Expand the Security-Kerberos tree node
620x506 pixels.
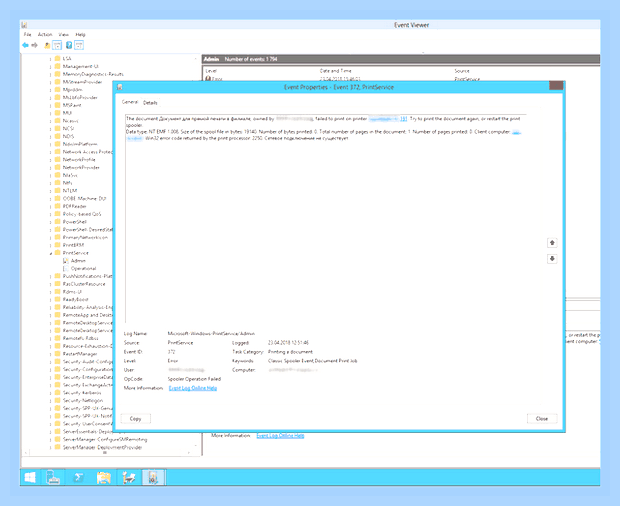tap(51, 393)
